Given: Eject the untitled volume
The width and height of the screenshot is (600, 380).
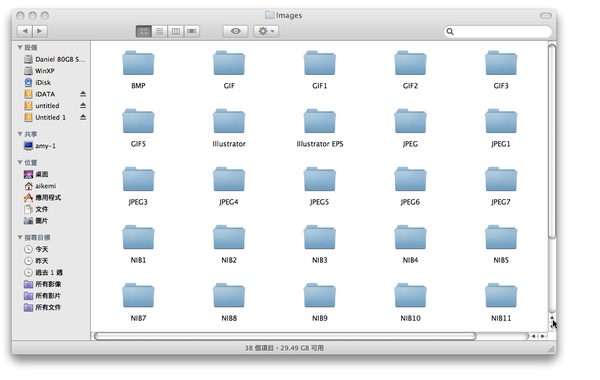Looking at the screenshot, I should [83, 105].
